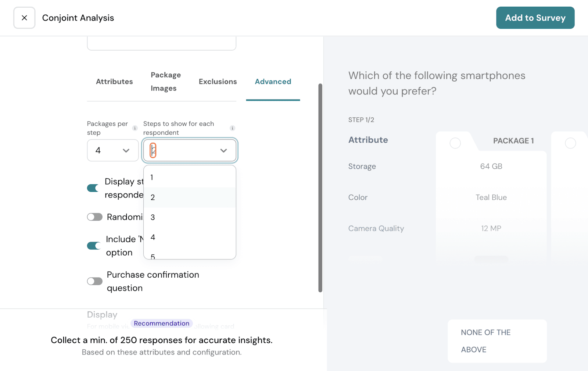Select the second package radio button
Image resolution: width=588 pixels, height=371 pixels.
(x=570, y=143)
